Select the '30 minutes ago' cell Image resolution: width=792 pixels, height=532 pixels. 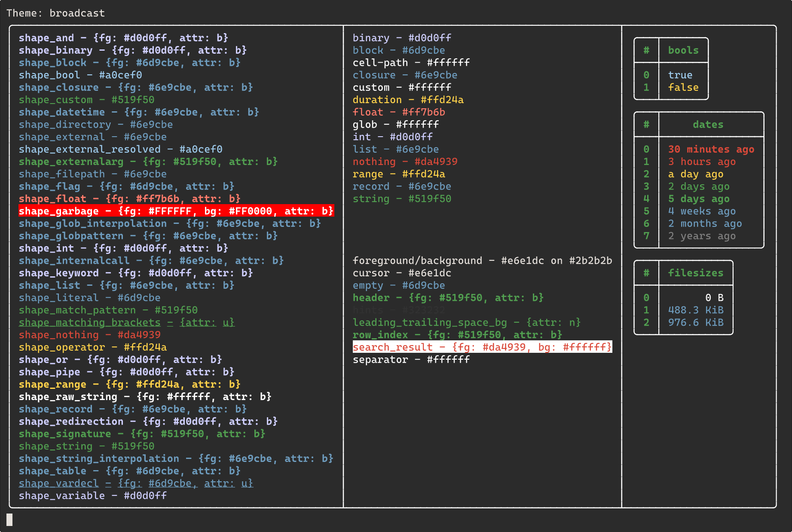pyautogui.click(x=711, y=150)
